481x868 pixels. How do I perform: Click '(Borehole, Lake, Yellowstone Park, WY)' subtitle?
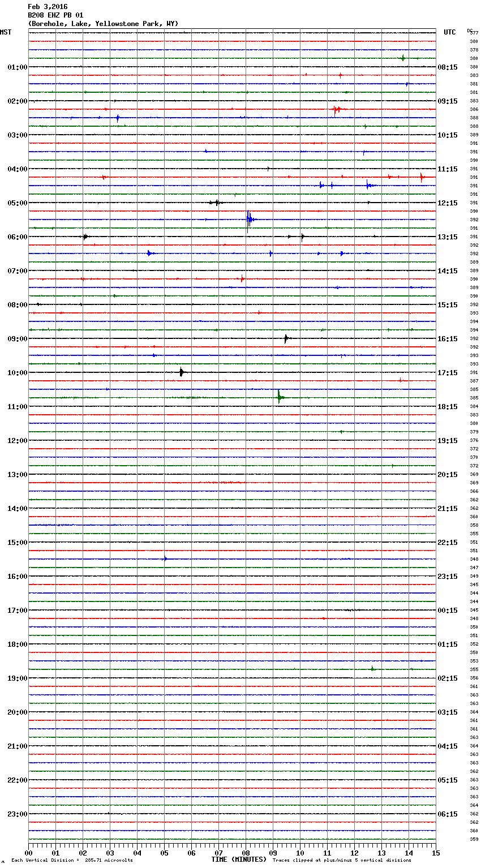[x=103, y=24]
